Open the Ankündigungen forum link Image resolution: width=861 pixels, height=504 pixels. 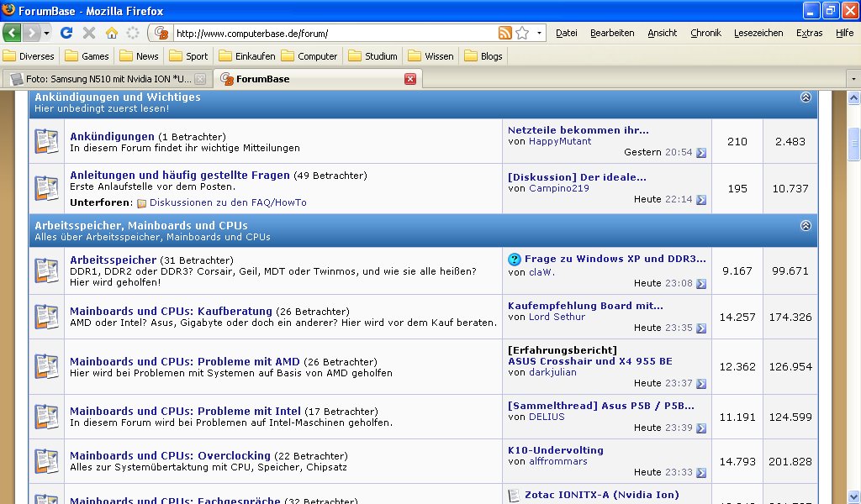click(x=112, y=137)
